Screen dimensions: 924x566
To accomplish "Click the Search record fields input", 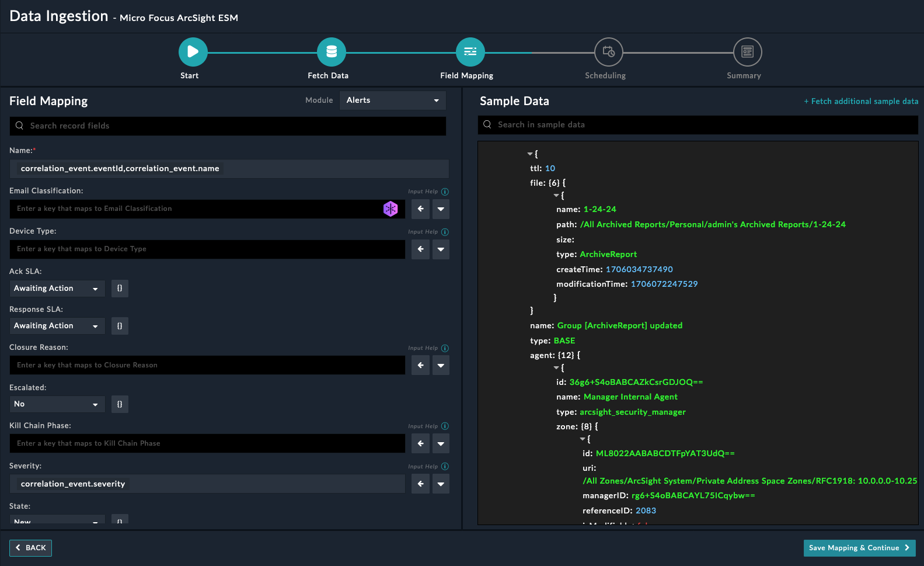I will point(228,126).
